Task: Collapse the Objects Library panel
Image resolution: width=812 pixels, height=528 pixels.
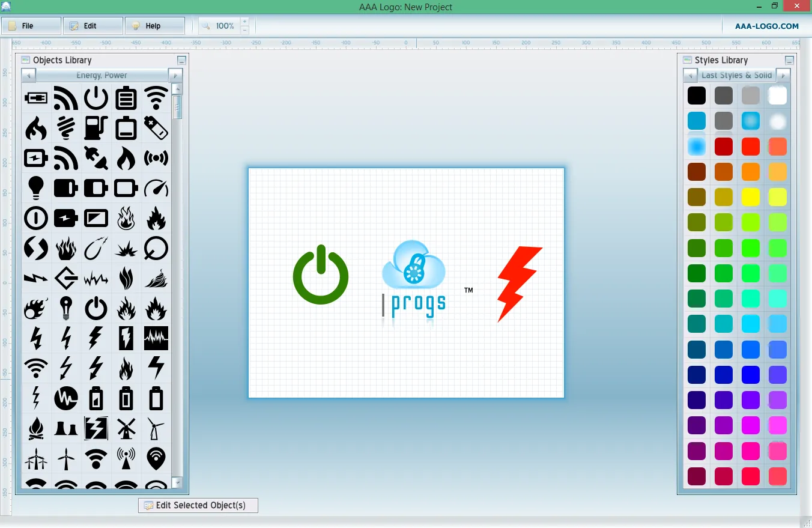Action: coord(181,61)
